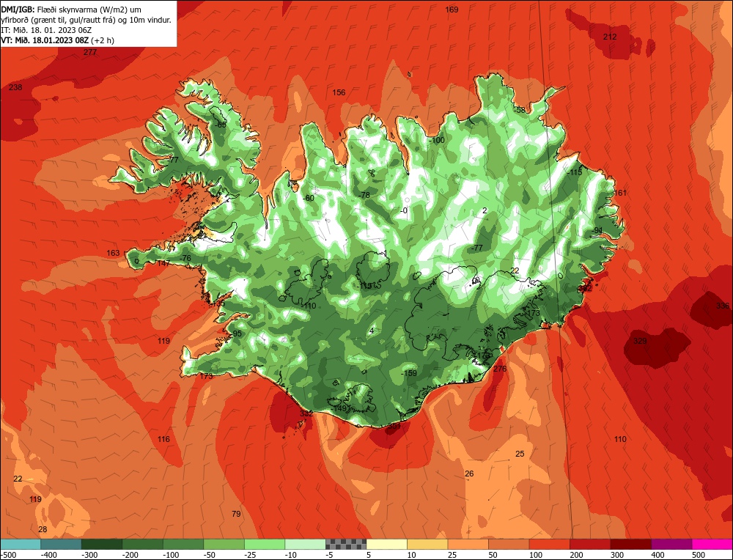Select the light green -25 to -10 legend swatch
Screen dimensions: 733x560
click(x=265, y=544)
